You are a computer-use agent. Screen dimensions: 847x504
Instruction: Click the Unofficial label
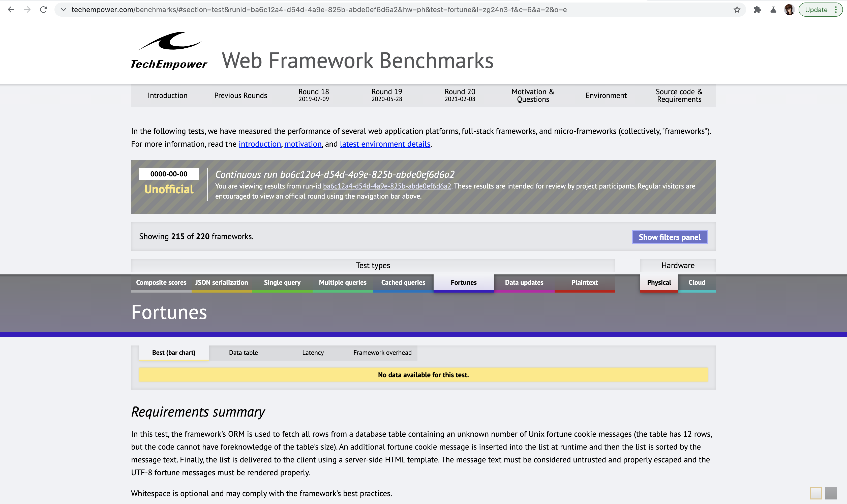pyautogui.click(x=169, y=189)
